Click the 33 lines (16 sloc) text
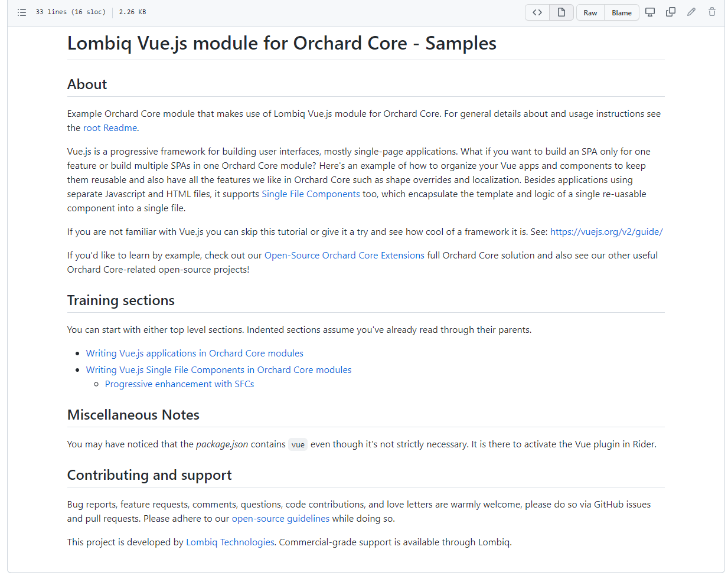Viewport: 728px width, 576px height. 71,12
